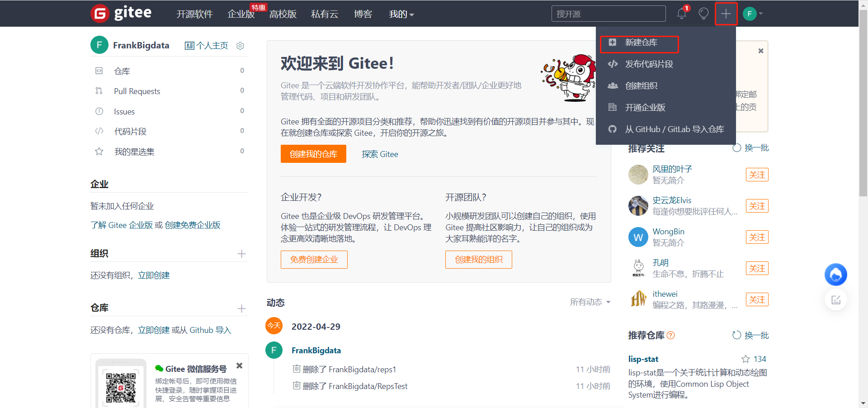
Task: Click the 探索 Gitee link
Action: 380,154
